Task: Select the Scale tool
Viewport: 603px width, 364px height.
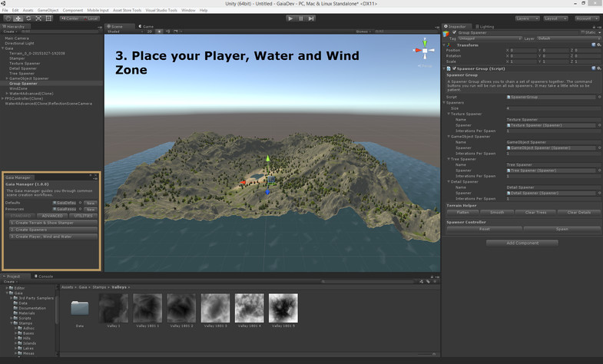Action: [38, 18]
